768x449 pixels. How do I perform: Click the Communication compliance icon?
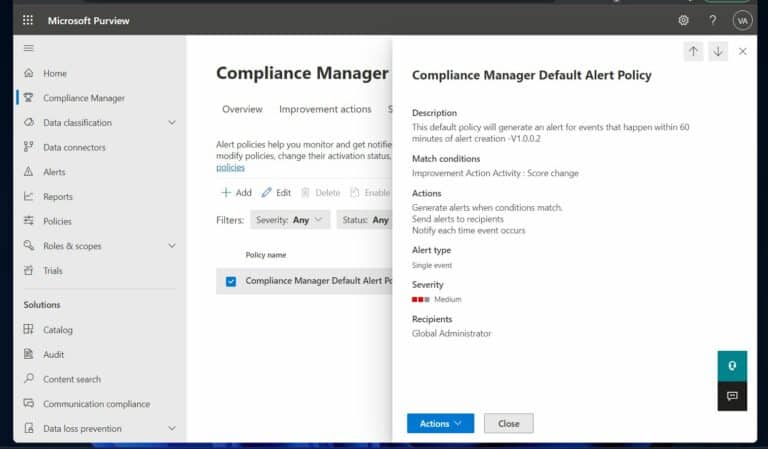[28, 403]
